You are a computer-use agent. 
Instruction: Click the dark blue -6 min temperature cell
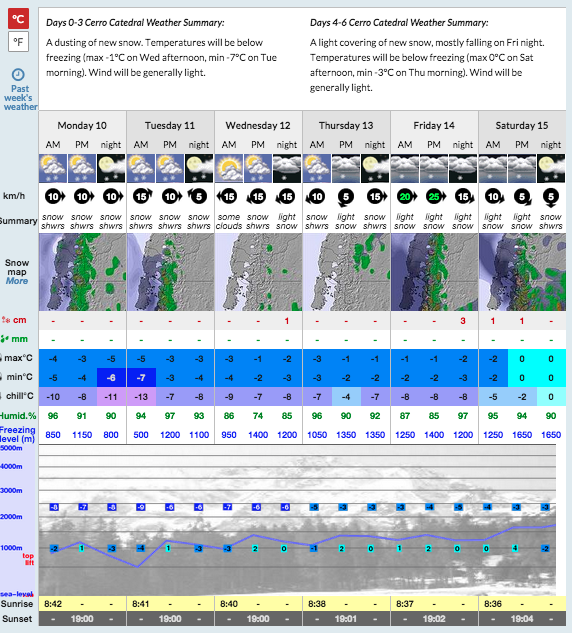click(x=111, y=378)
